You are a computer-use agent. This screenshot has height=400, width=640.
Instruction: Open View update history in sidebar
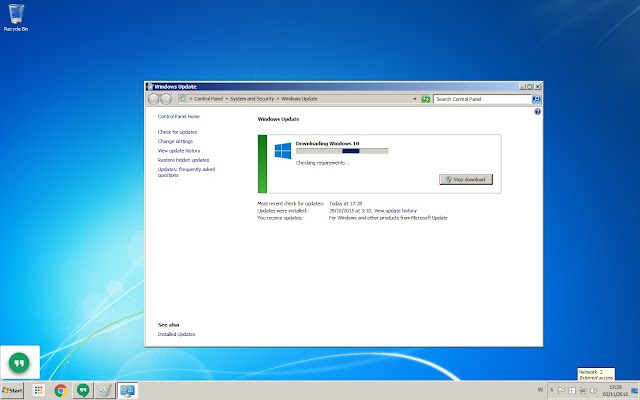[179, 151]
